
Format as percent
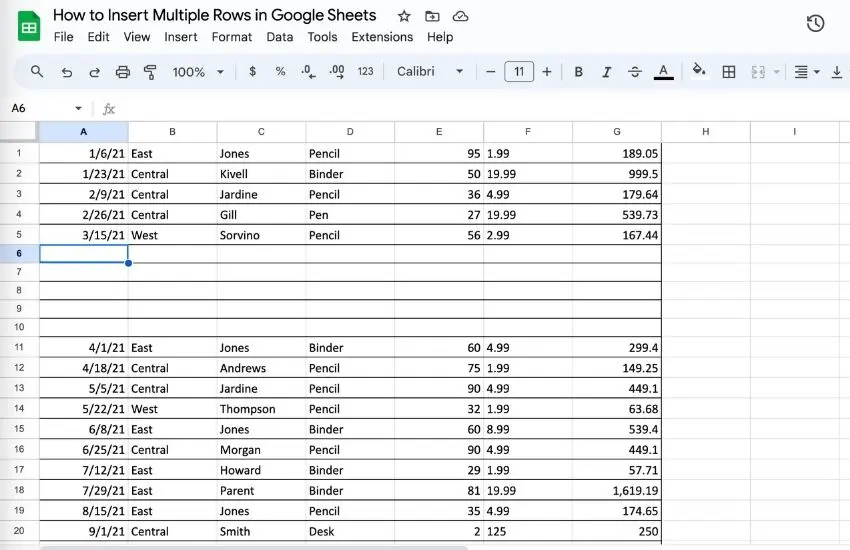click(280, 72)
